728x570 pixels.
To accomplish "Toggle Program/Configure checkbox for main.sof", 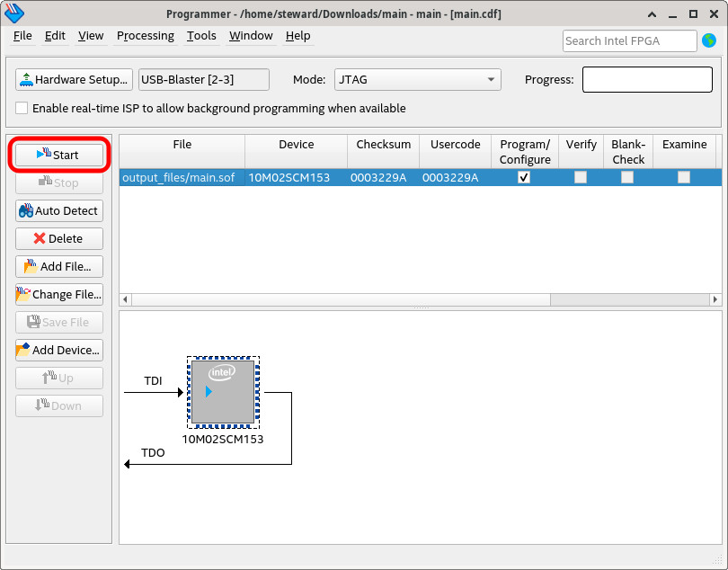I will 524,177.
